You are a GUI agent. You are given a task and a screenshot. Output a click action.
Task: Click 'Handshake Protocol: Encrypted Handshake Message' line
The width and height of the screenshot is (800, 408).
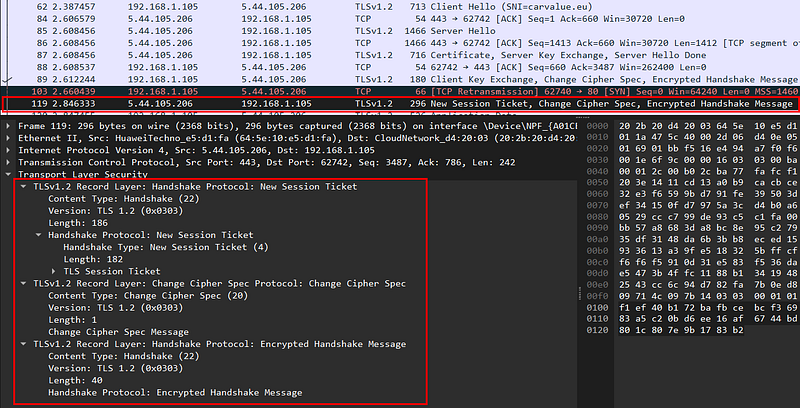175,393
